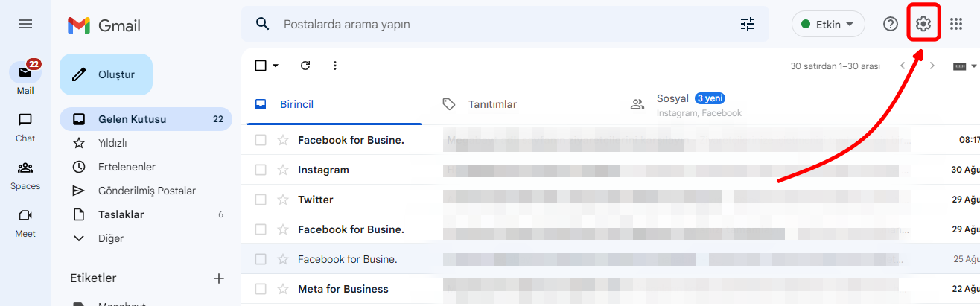Image resolution: width=980 pixels, height=306 pixels.
Task: Open the main menu hamburger icon
Action: [x=25, y=24]
